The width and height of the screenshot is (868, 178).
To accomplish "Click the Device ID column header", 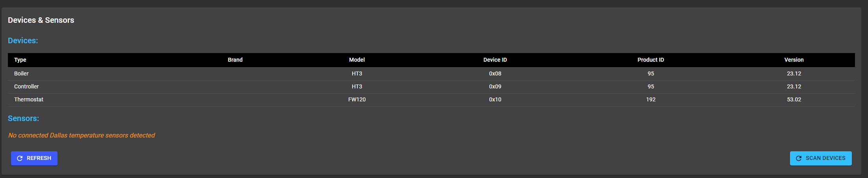I will [495, 60].
